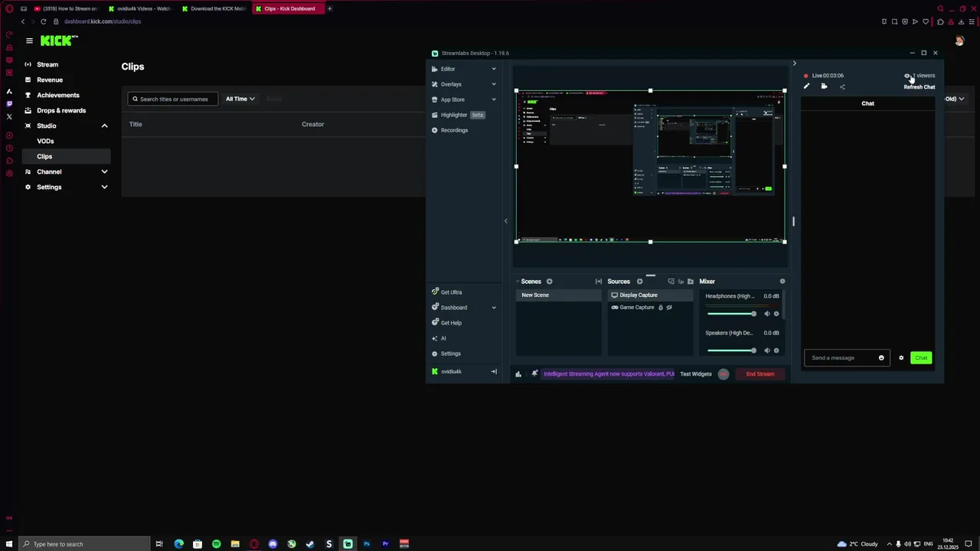Click Test Widgets button

click(x=696, y=374)
